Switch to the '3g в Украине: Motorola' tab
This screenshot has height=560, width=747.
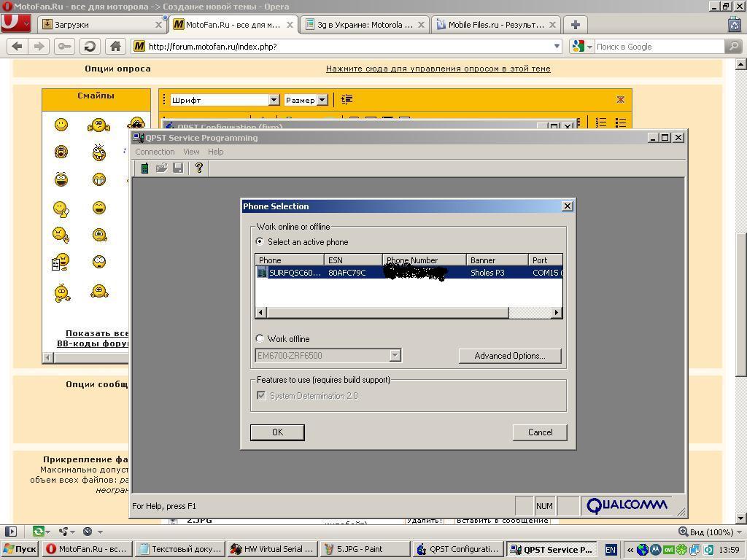click(365, 25)
